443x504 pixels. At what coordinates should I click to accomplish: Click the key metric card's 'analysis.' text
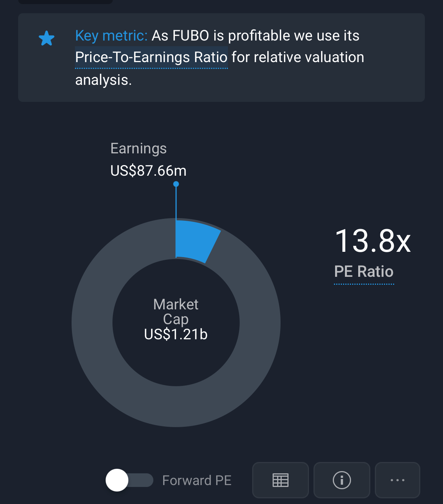pyautogui.click(x=103, y=80)
